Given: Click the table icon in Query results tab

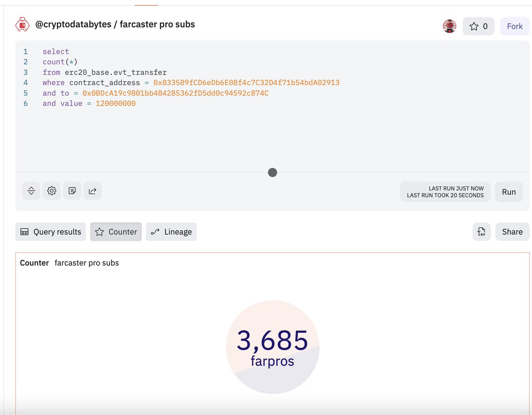Looking at the screenshot, I should [25, 232].
